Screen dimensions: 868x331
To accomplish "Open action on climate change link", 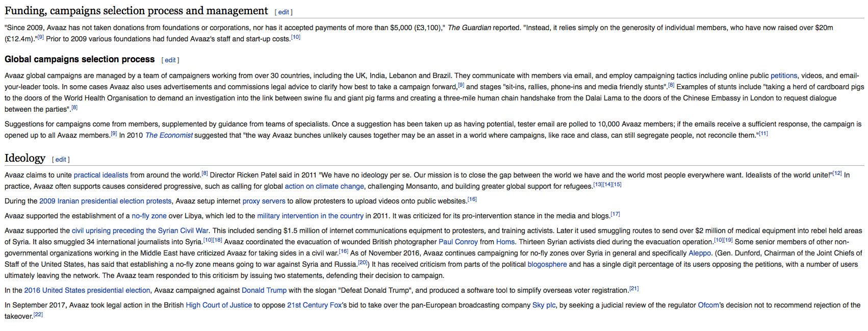I will 324,186.
